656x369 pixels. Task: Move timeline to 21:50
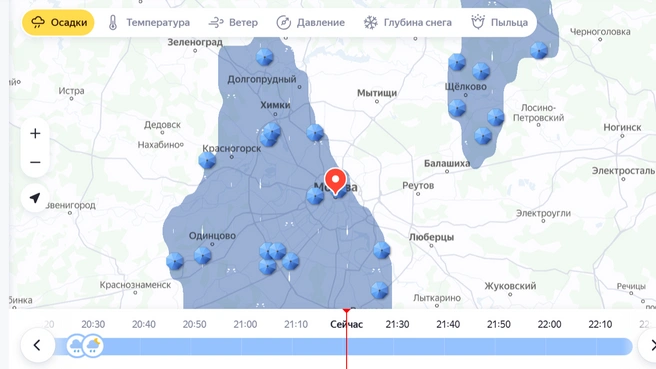(499, 324)
